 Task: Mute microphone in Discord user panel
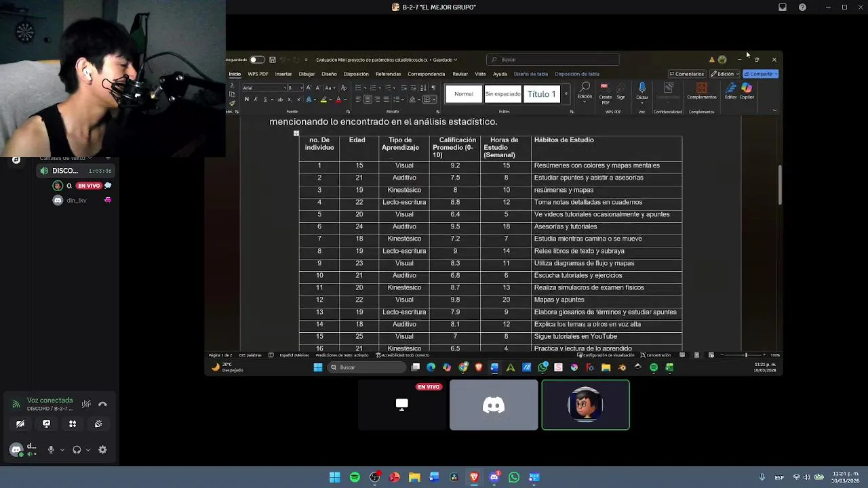point(50,449)
